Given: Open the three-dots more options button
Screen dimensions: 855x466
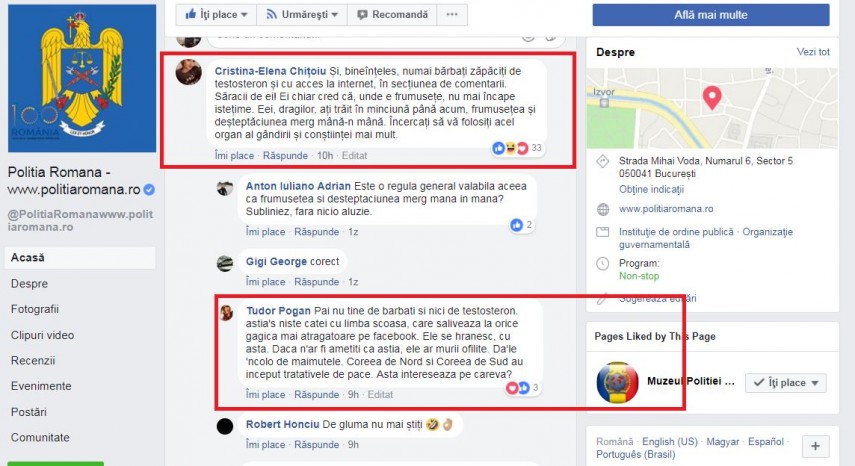Looking at the screenshot, I should 452,15.
